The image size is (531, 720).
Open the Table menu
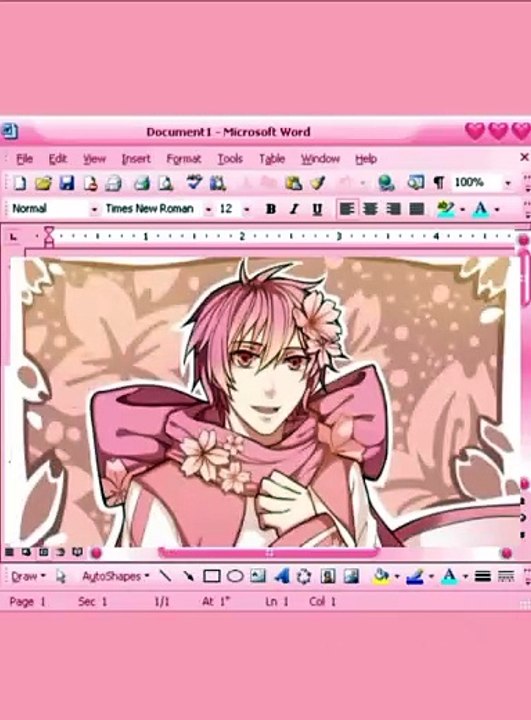pyautogui.click(x=272, y=159)
